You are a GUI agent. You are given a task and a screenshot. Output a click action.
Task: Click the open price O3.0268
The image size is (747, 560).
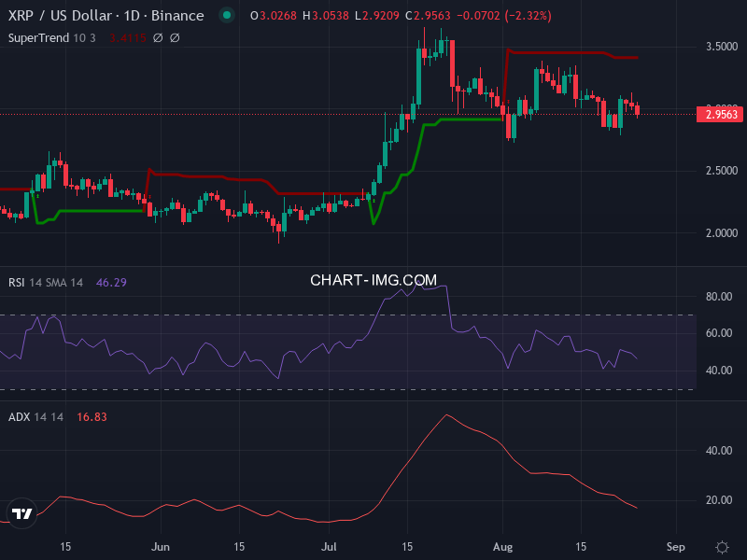tap(274, 16)
